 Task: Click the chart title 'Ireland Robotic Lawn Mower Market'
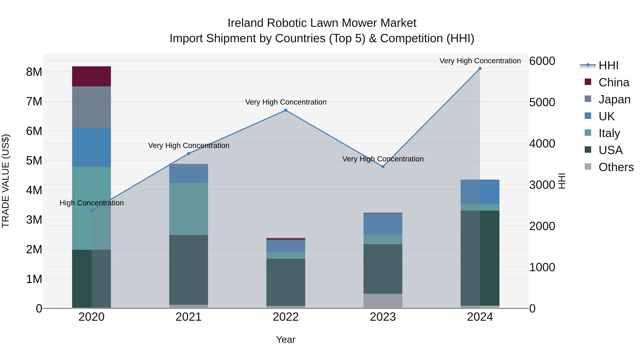pos(322,23)
